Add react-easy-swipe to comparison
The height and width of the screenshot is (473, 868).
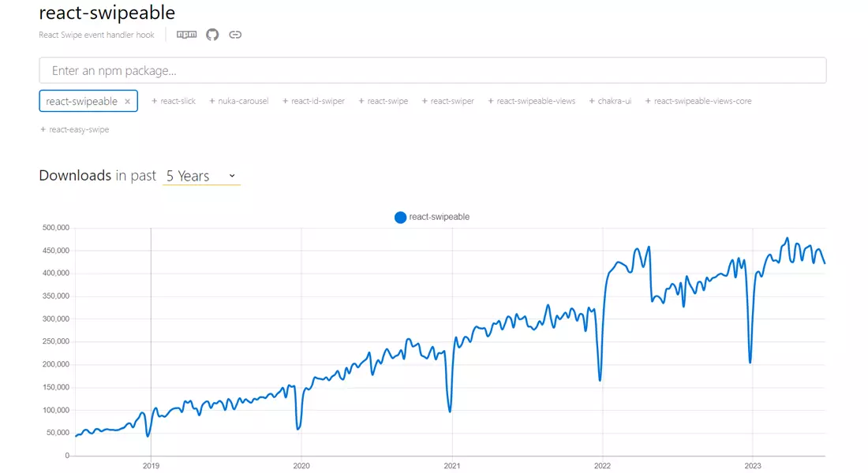pyautogui.click(x=75, y=129)
